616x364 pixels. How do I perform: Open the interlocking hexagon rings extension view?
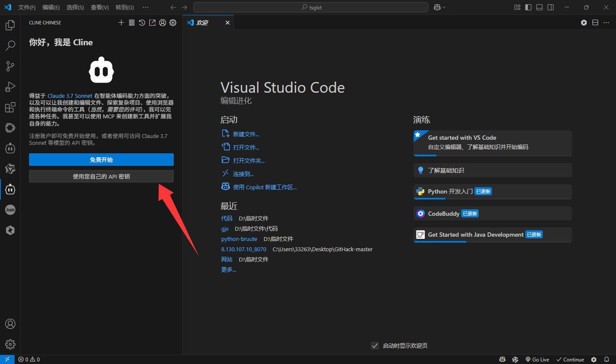coord(10,128)
